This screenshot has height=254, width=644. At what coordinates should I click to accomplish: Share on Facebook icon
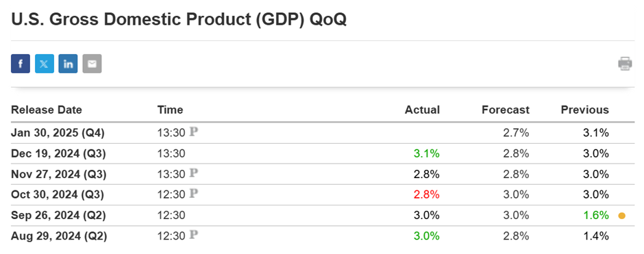21,64
